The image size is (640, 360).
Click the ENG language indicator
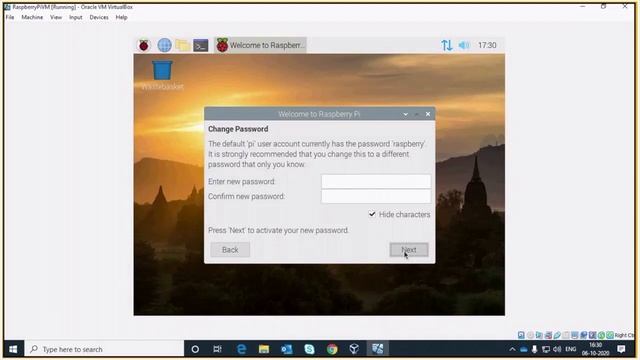(x=571, y=349)
